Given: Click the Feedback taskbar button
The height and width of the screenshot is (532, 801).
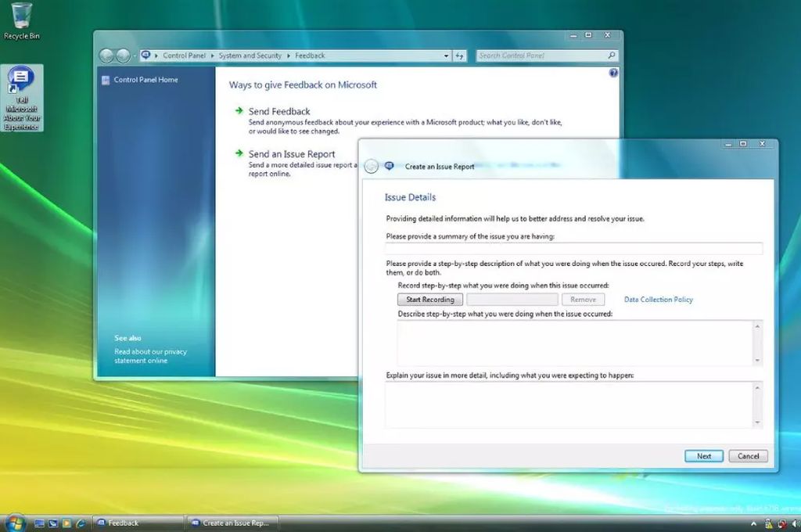Looking at the screenshot, I should pos(138,523).
